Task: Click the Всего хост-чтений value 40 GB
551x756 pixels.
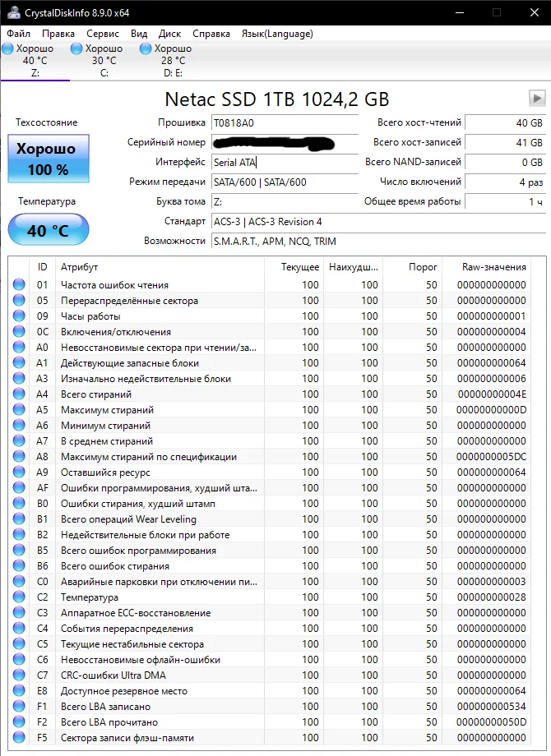Action: (505, 123)
